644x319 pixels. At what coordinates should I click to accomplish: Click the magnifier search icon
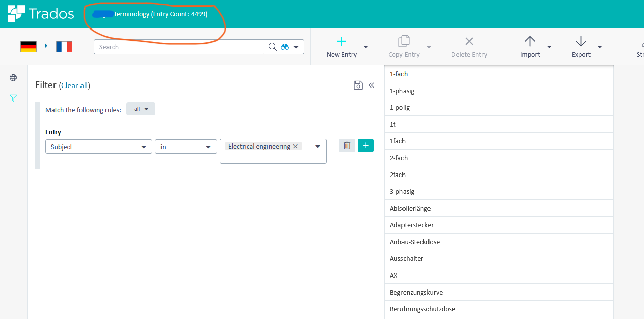pos(273,47)
